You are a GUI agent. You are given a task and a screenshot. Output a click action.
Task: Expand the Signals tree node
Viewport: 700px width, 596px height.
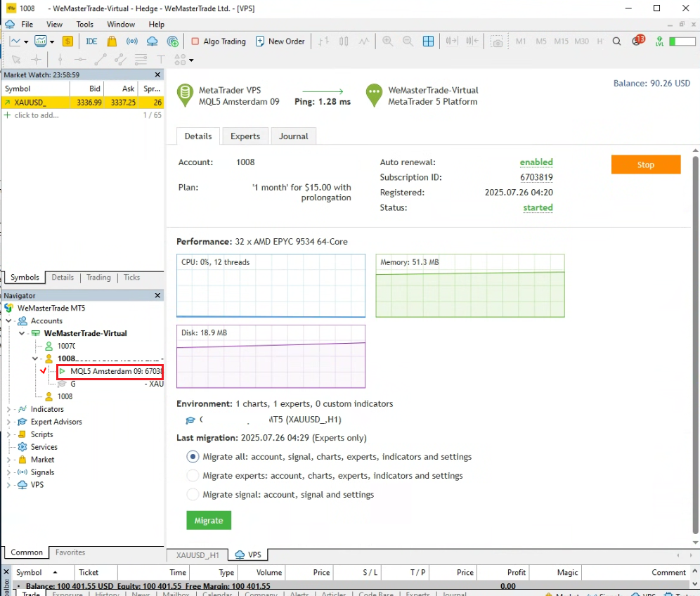pyautogui.click(x=8, y=472)
